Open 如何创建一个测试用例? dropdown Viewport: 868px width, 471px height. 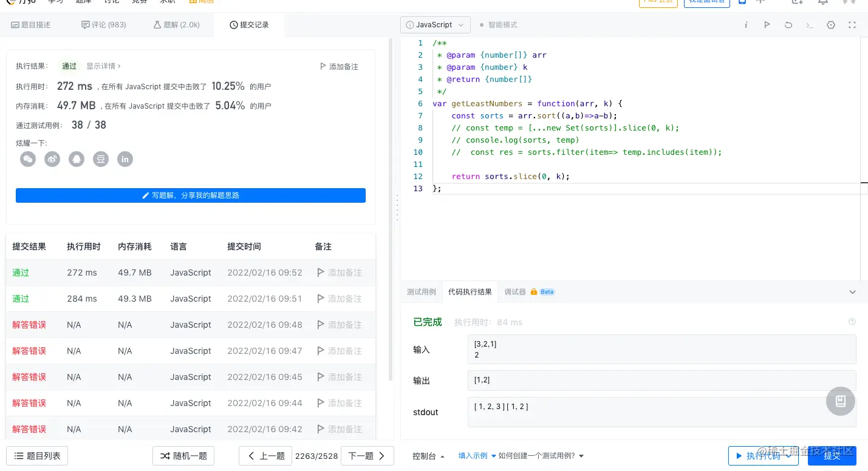tap(541, 456)
